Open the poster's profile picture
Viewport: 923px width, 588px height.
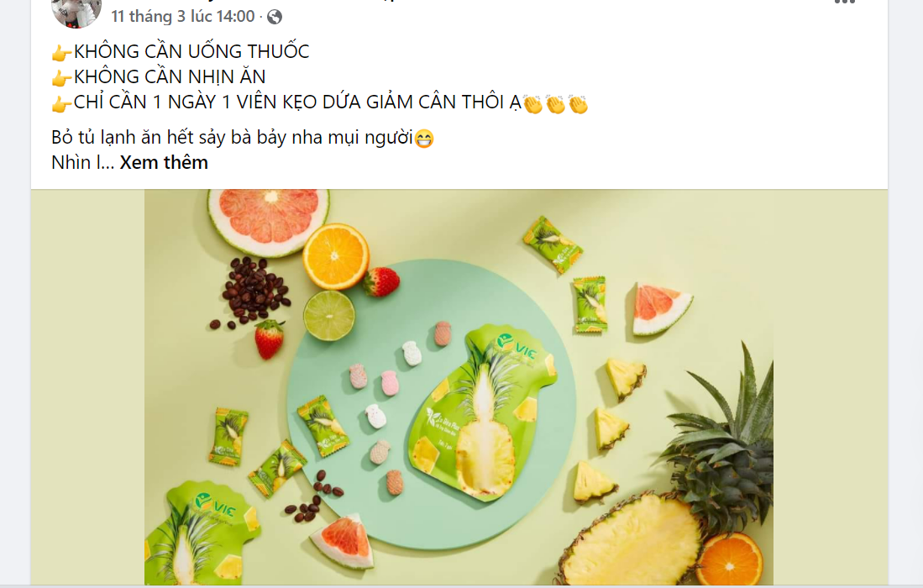coord(76,13)
